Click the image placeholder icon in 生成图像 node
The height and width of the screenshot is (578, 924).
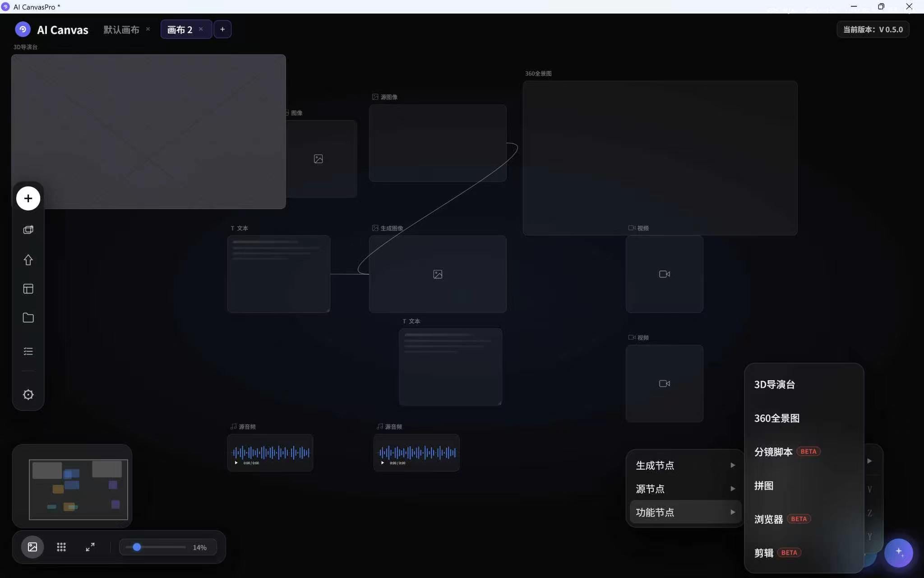(x=438, y=274)
